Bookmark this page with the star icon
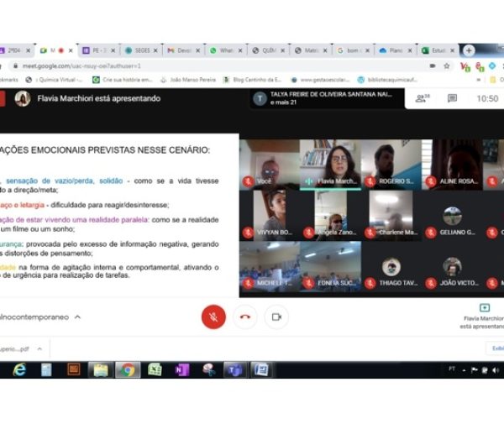This screenshot has width=504, height=424. tap(447, 65)
